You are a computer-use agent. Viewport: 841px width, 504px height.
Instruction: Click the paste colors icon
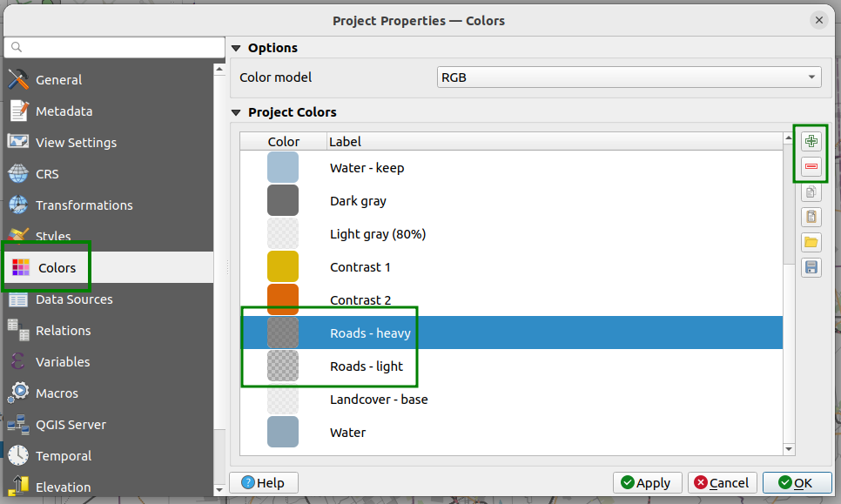pyautogui.click(x=811, y=217)
